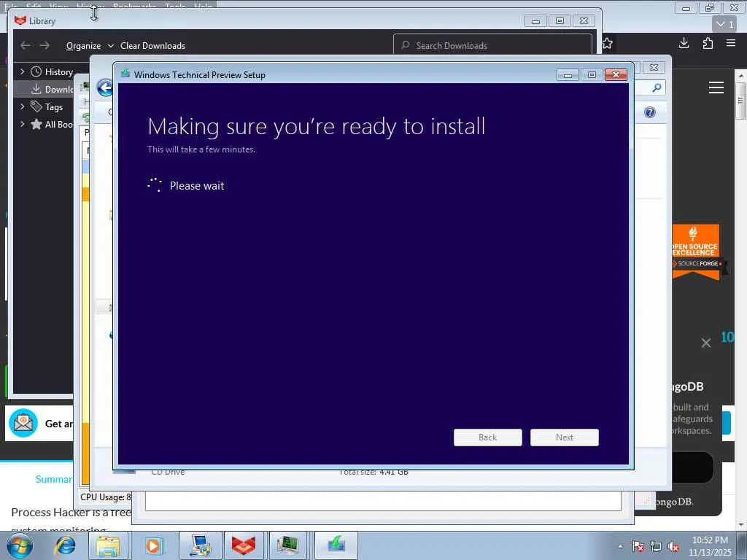The width and height of the screenshot is (747, 560).
Task: Go back in the Library window
Action: 26,45
